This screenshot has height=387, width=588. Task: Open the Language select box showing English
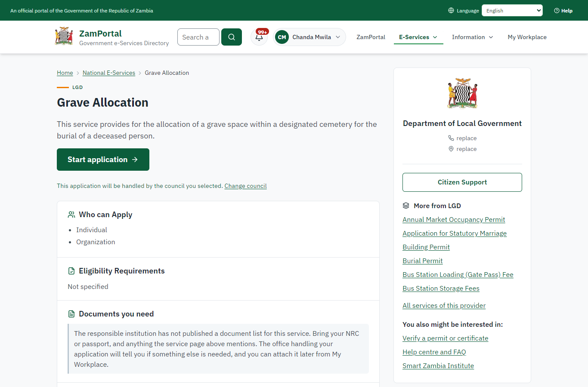click(x=512, y=10)
